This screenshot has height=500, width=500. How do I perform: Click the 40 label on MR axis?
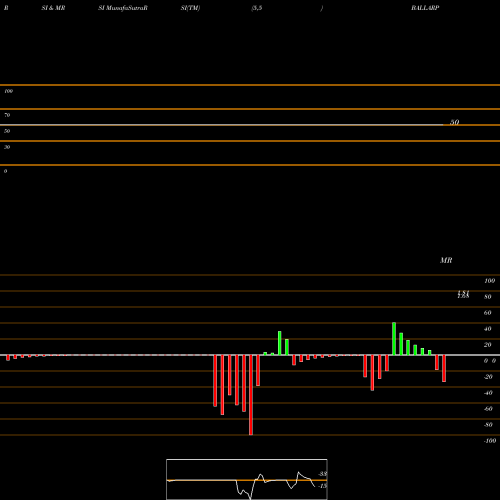point(488,329)
